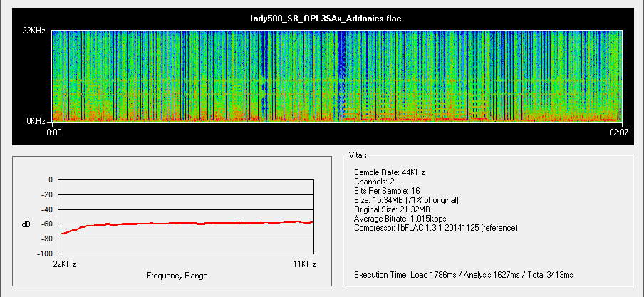
Task: Click the spectrogram's 0KHz axis label
Action: tap(37, 121)
